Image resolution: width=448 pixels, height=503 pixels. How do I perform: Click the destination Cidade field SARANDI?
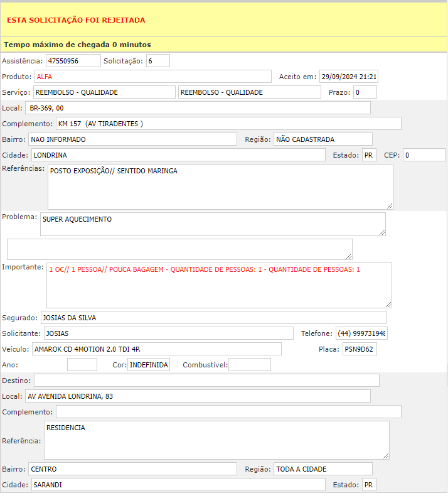coord(178,485)
